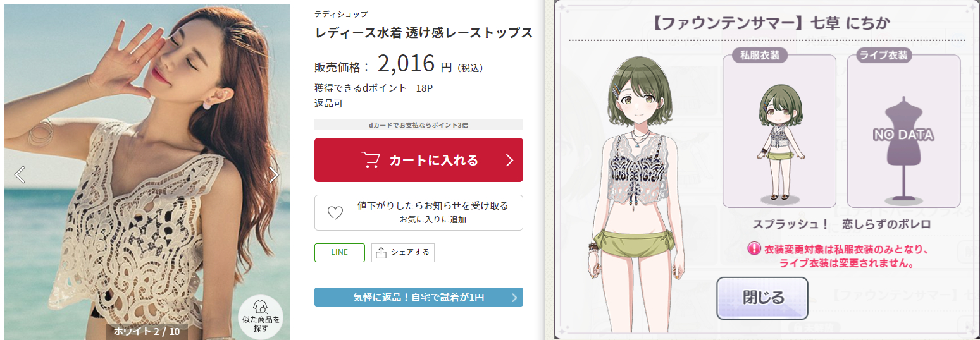Image resolution: width=980 pixels, height=340 pixels.
Task: Click the previous image arrow on product photo
Action: point(20,174)
